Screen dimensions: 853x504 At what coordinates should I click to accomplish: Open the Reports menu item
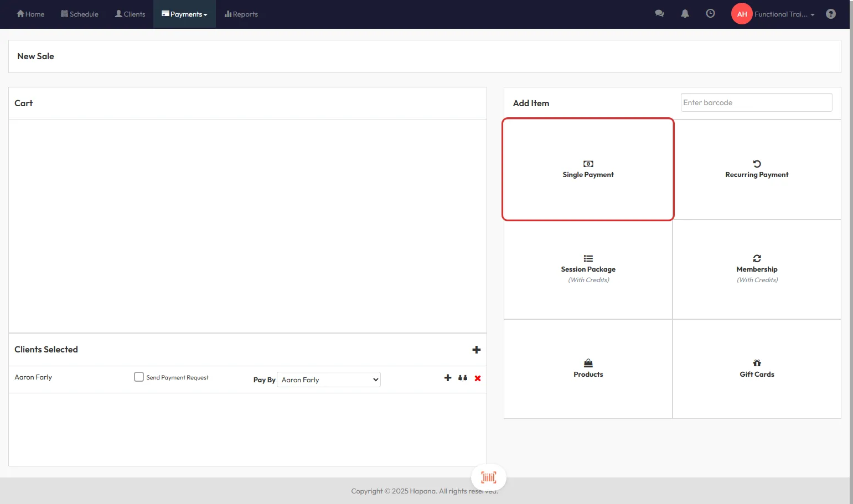(x=241, y=14)
